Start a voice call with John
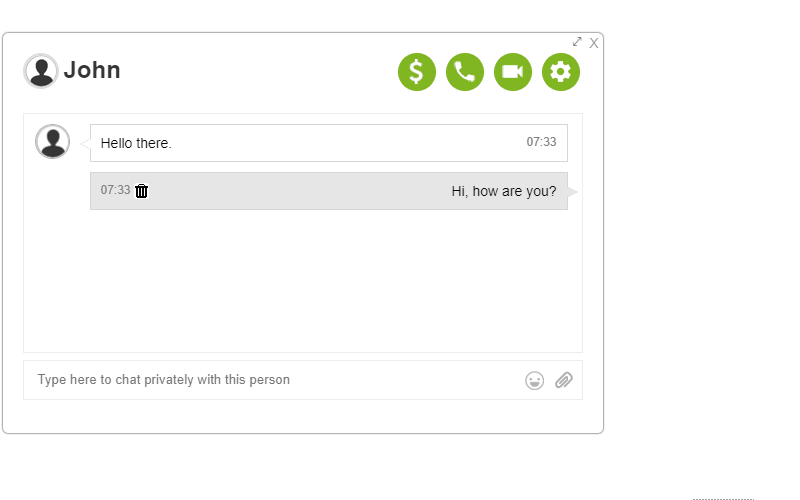 click(x=465, y=72)
